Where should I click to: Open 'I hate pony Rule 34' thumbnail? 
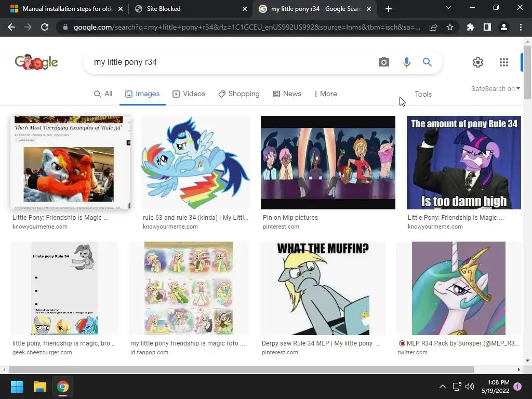coord(64,288)
